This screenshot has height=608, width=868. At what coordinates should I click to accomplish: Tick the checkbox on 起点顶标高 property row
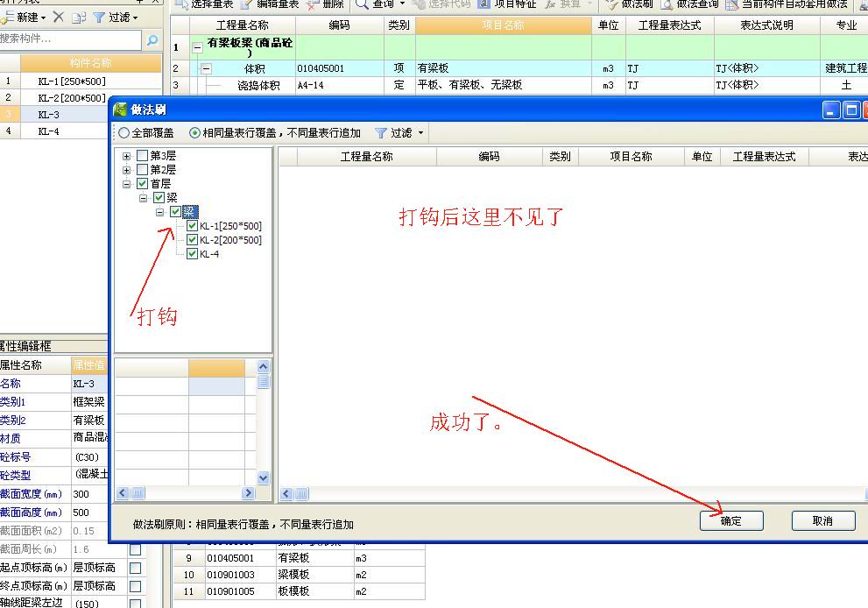coord(135,568)
